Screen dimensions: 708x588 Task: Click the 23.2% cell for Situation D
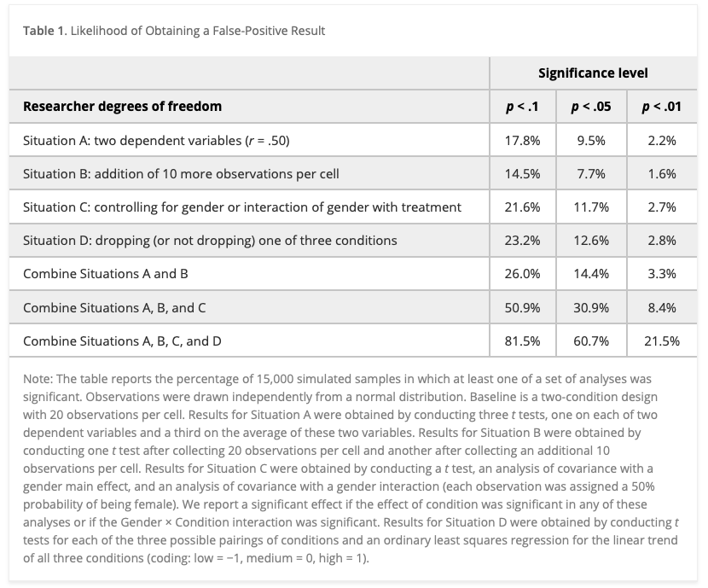click(x=522, y=241)
